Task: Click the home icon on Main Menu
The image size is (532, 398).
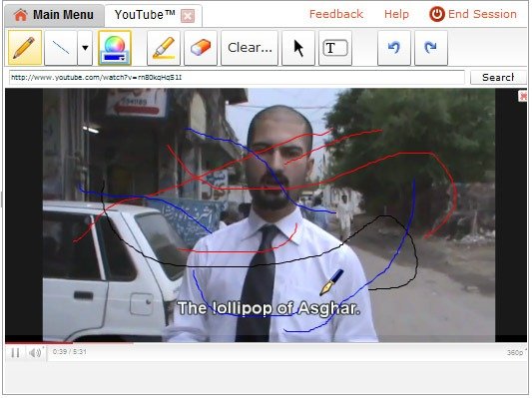Action: coord(21,15)
